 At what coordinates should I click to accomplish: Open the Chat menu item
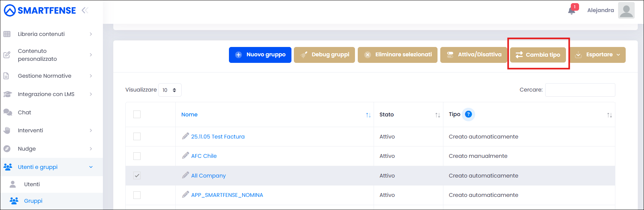tap(51, 112)
